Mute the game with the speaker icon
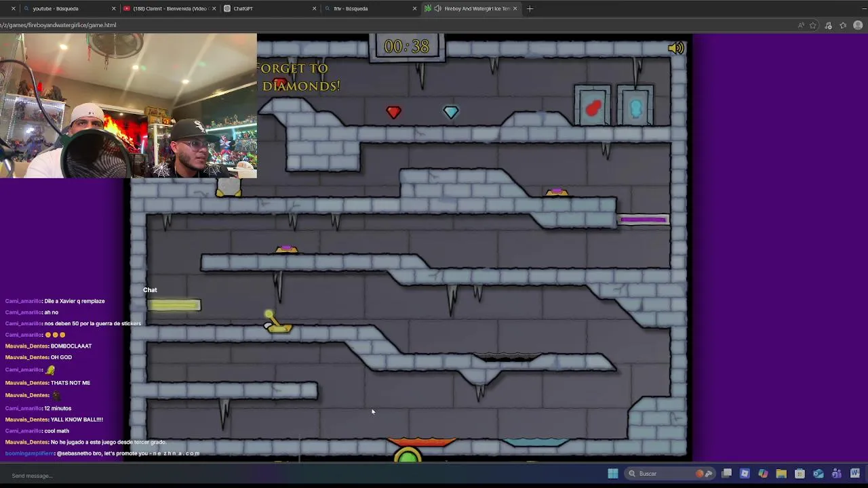868x488 pixels. pyautogui.click(x=676, y=48)
